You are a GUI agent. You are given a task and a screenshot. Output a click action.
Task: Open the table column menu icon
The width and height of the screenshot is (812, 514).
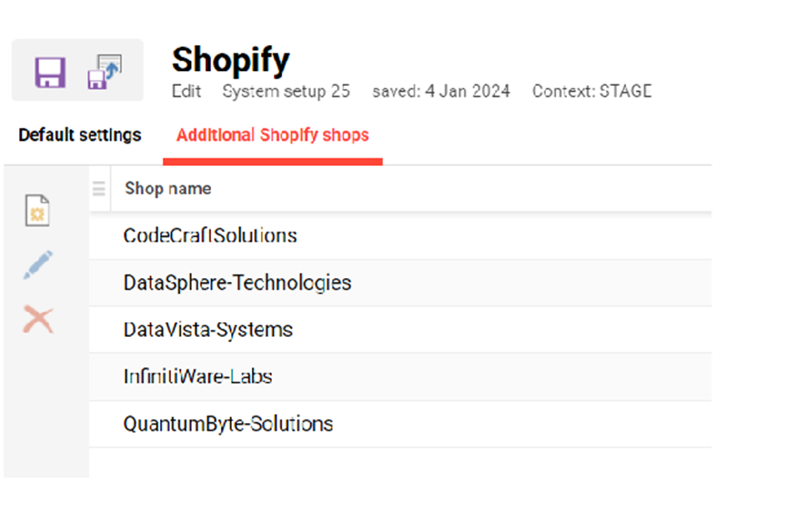[x=99, y=189]
